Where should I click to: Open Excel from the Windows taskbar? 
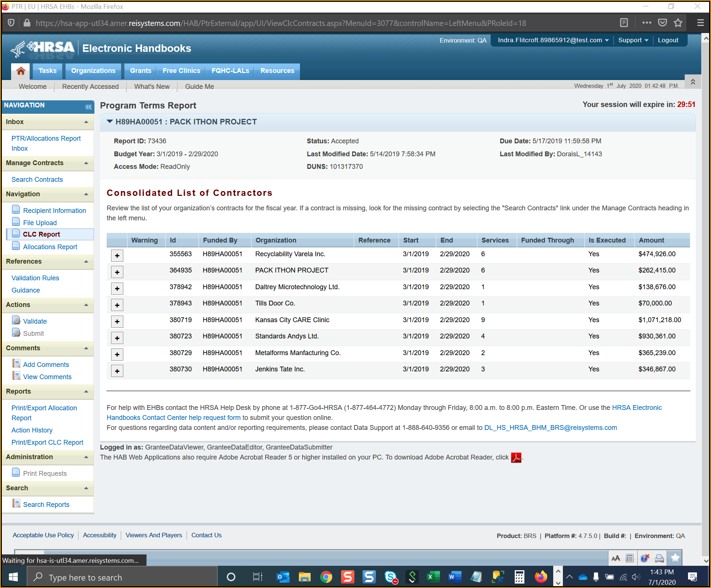pos(433,577)
